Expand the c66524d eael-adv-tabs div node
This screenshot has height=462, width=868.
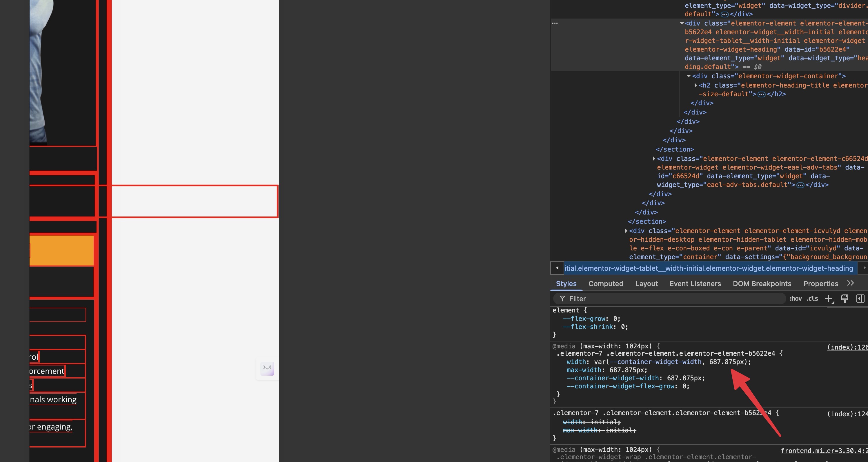click(x=654, y=159)
